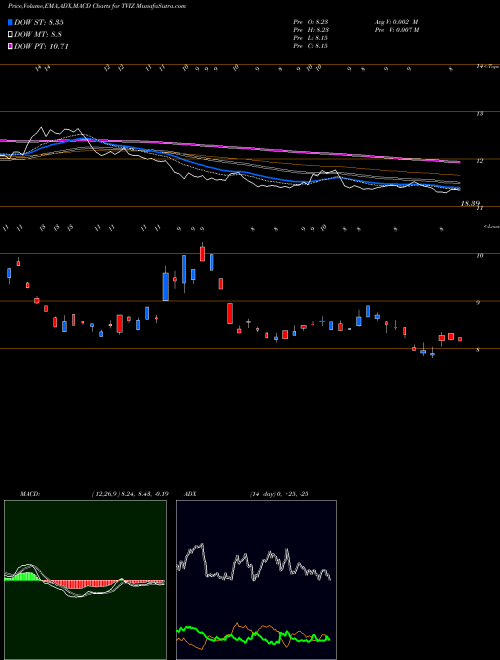Click the ADX panel heading
The height and width of the screenshot is (660, 500).
point(191,494)
